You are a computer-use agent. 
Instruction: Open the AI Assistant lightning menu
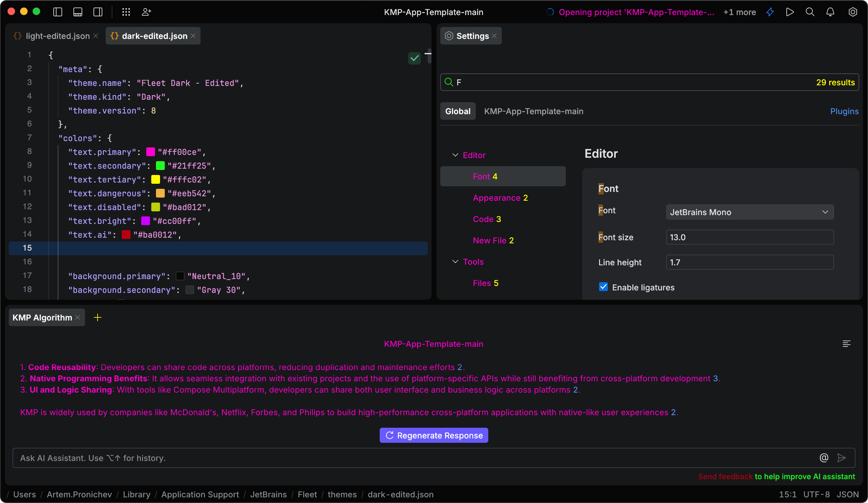(x=770, y=12)
